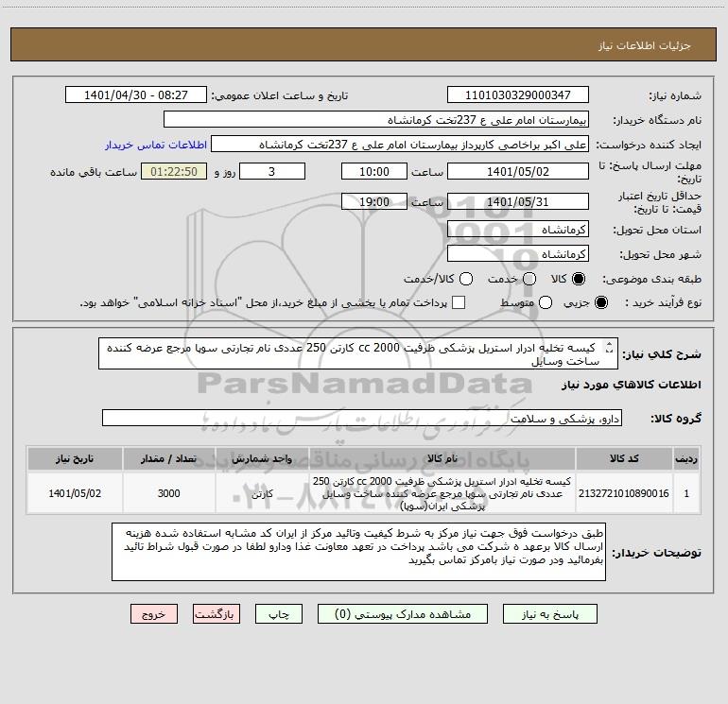
Task: Click the پاسخ به نیاز button
Action: [x=549, y=614]
